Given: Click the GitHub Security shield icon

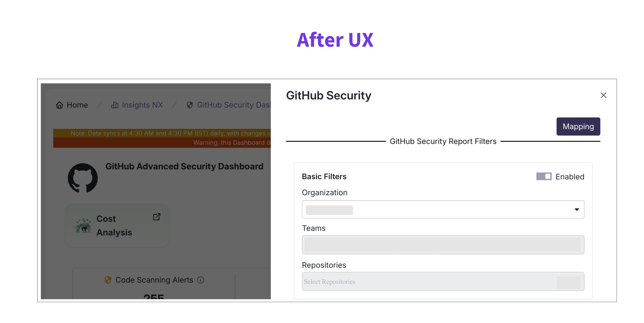Looking at the screenshot, I should [x=190, y=105].
